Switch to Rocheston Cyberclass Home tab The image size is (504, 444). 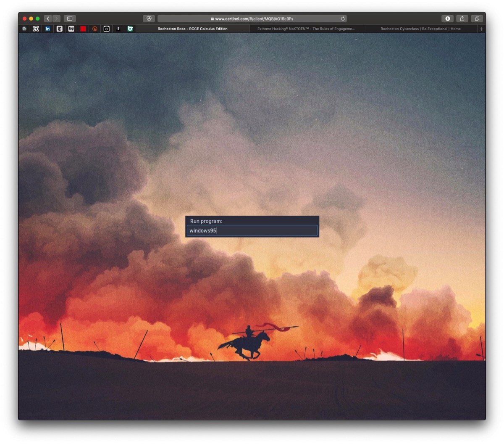pyautogui.click(x=420, y=29)
